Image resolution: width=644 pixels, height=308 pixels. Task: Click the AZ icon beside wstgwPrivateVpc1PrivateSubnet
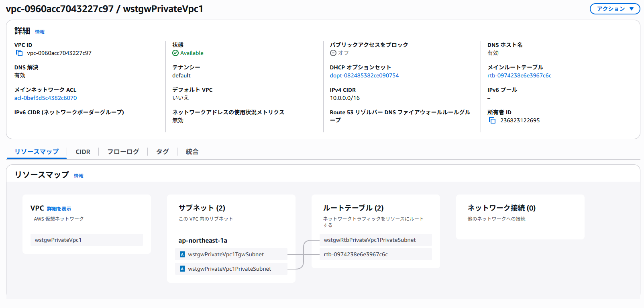click(x=182, y=269)
